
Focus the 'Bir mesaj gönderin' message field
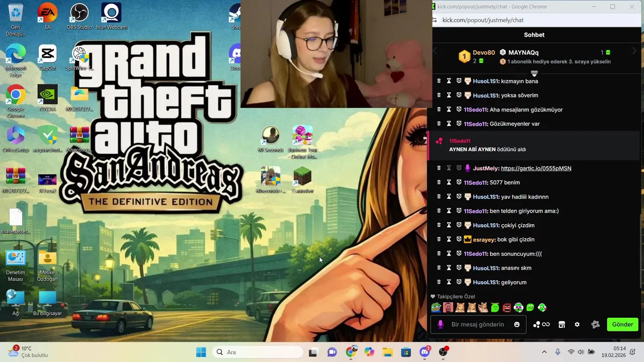477,325
